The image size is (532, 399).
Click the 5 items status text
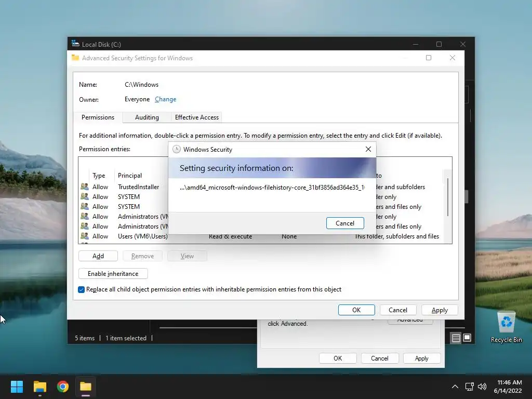[x=85, y=338]
